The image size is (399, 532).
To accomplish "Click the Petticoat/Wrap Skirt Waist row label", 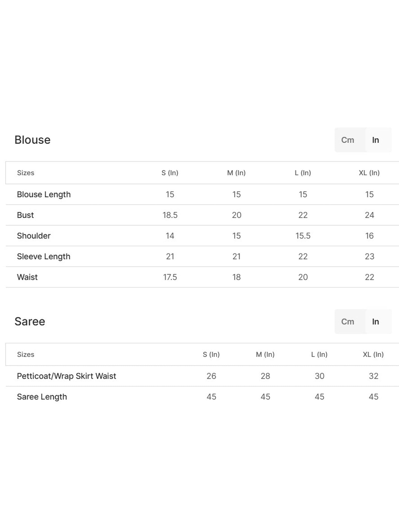I will [67, 376].
